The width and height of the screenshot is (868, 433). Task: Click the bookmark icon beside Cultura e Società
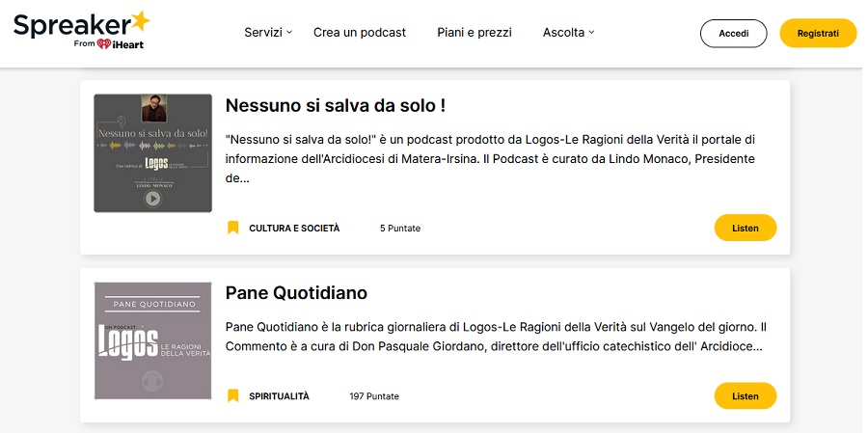pyautogui.click(x=233, y=228)
